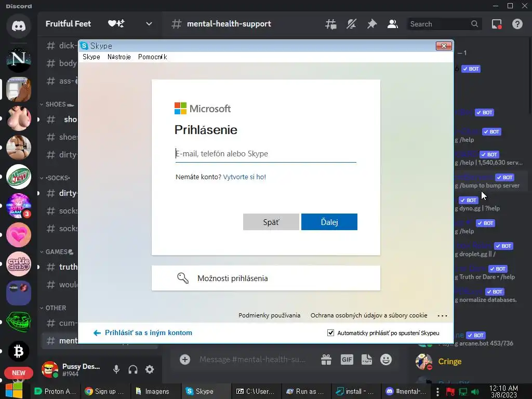
Task: Open Ochrana osobných údajov a súbory cookie link
Action: click(369, 315)
